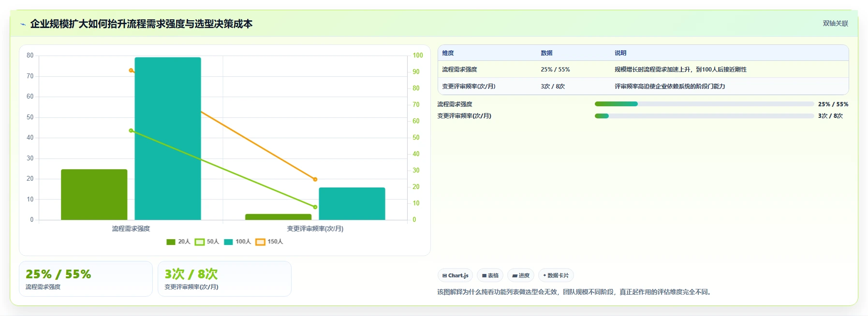Click the green 50人 line point at 流程需求强度
This screenshot has height=316, width=868.
tap(131, 130)
